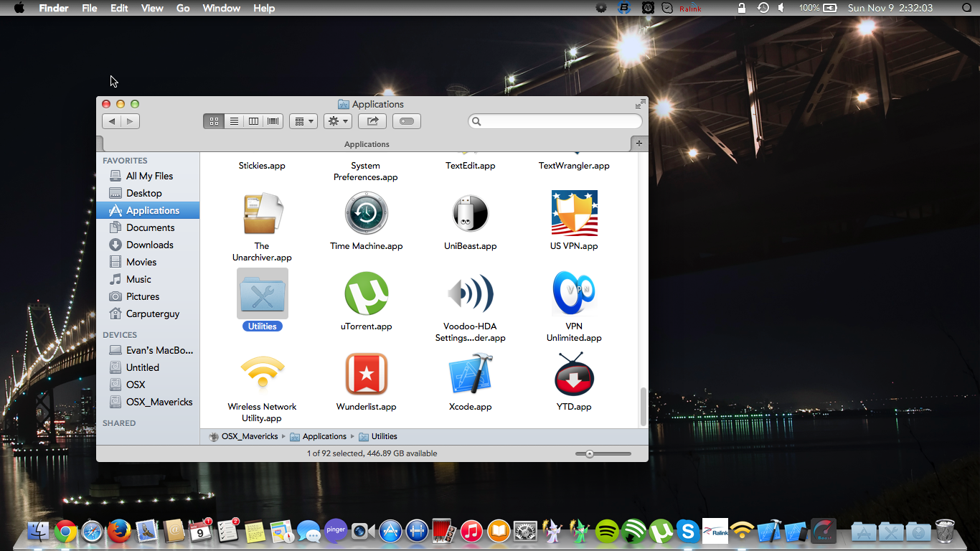
Task: Open Pinger app from the Dock
Action: click(x=336, y=531)
